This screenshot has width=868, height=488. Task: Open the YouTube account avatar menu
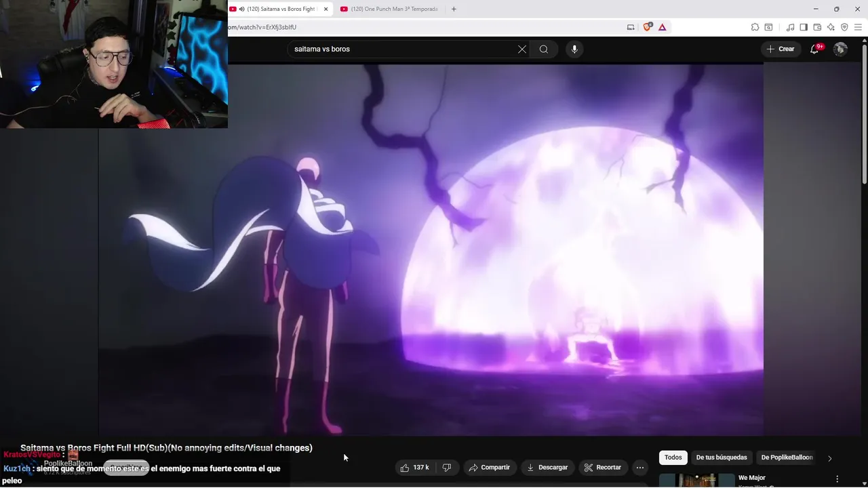pos(840,49)
